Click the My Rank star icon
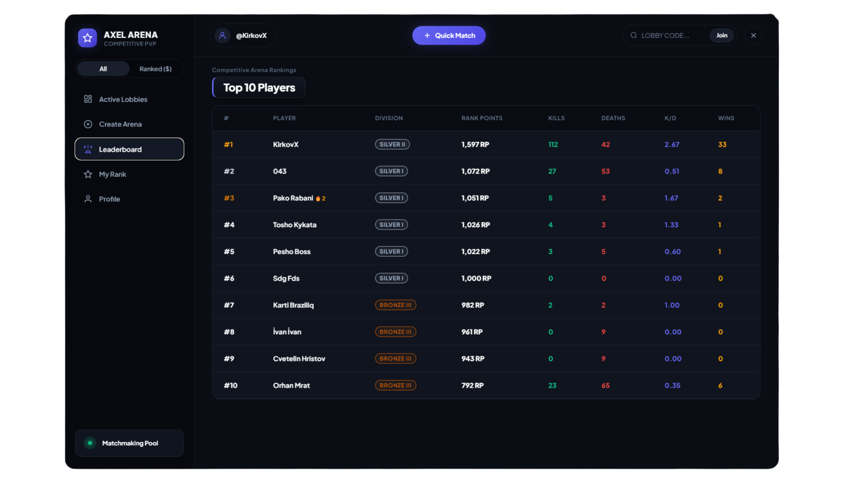The width and height of the screenshot is (868, 488). click(x=88, y=174)
